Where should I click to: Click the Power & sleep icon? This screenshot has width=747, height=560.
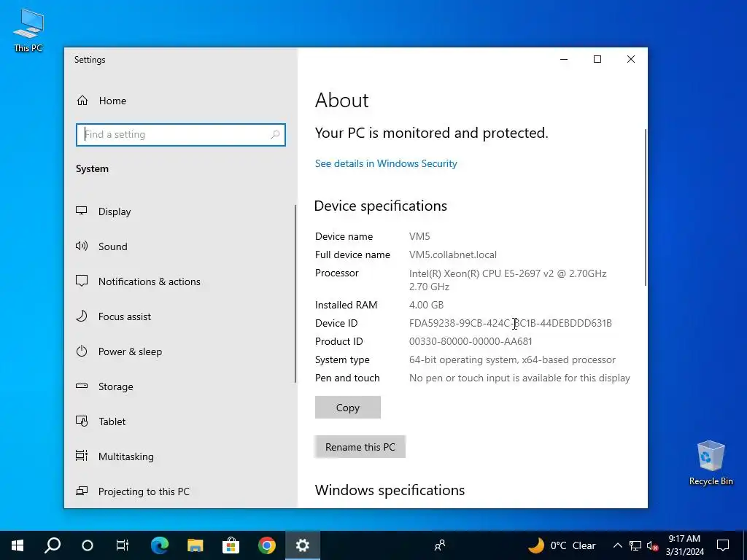pyautogui.click(x=82, y=351)
